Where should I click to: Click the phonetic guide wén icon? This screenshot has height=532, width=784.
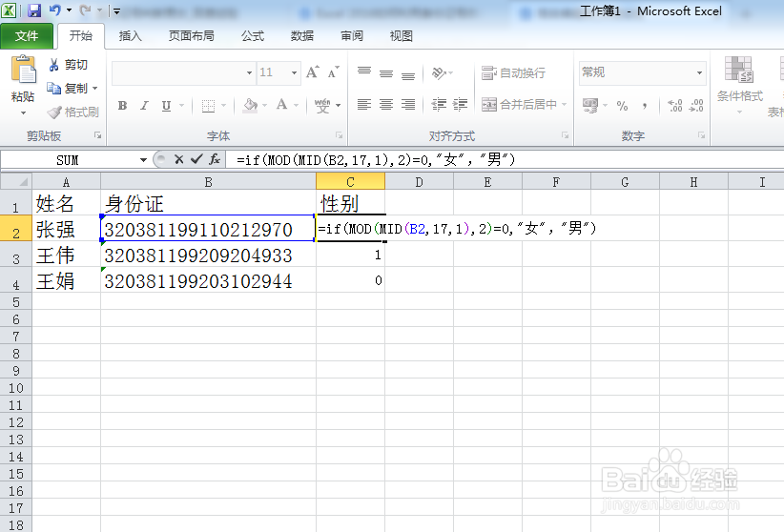pos(322,106)
